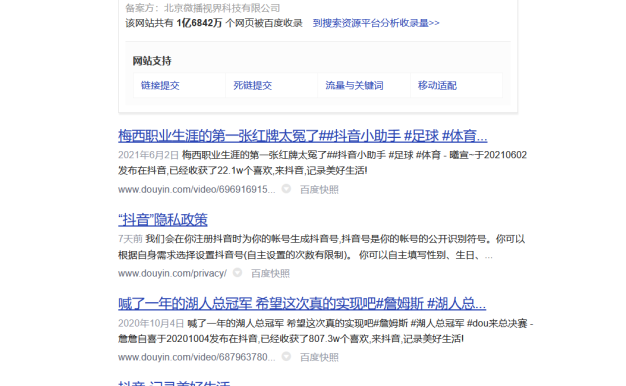Open the 移动适配 link
Viewport: 626px width, 386px height.
click(x=437, y=85)
